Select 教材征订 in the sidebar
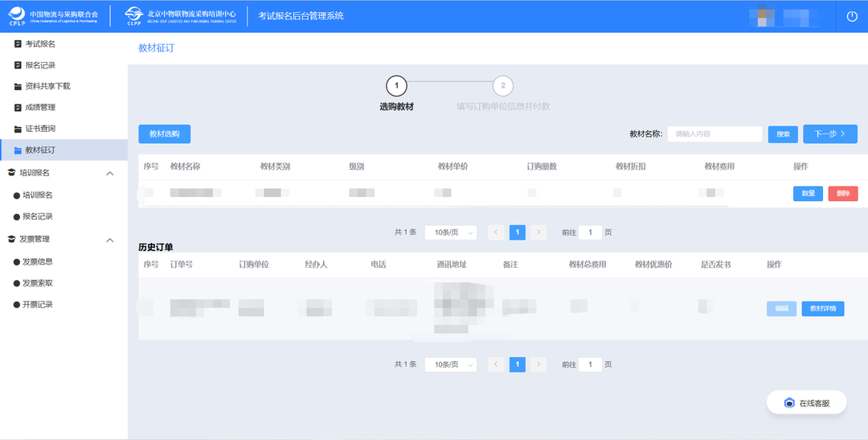Viewport: 868px width, 440px height. pos(63,150)
